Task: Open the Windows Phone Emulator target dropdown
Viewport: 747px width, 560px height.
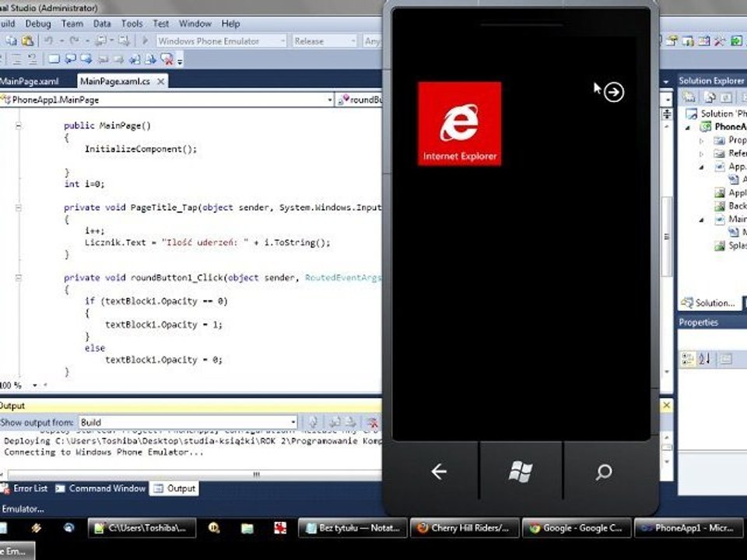Action: click(282, 41)
